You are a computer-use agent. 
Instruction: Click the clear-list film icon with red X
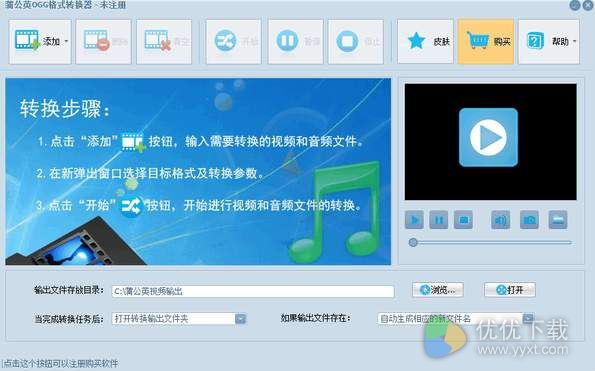(158, 41)
